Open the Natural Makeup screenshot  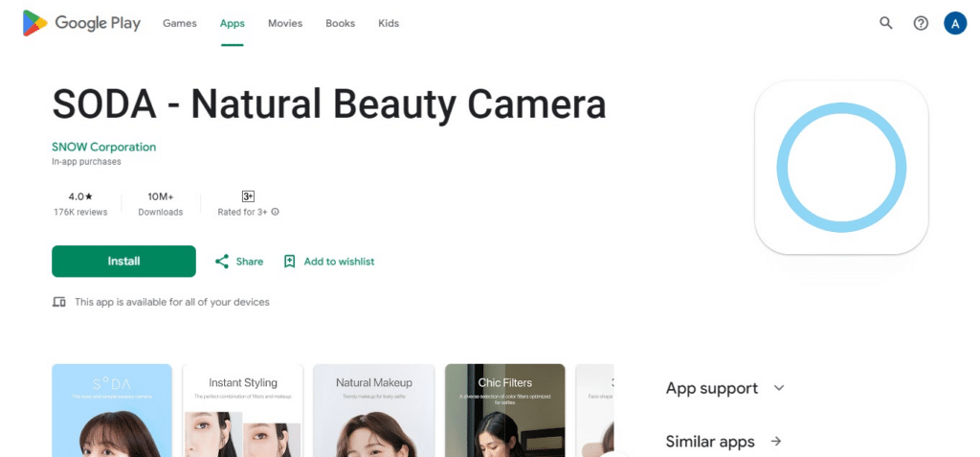pos(374,410)
